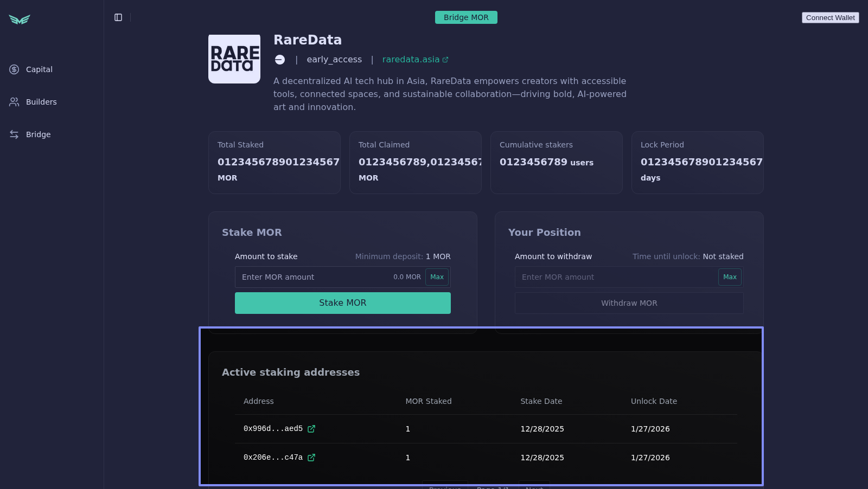Screen dimensions: 868x489
Task: Toggle the sidebar panel icon
Action: 118,17
